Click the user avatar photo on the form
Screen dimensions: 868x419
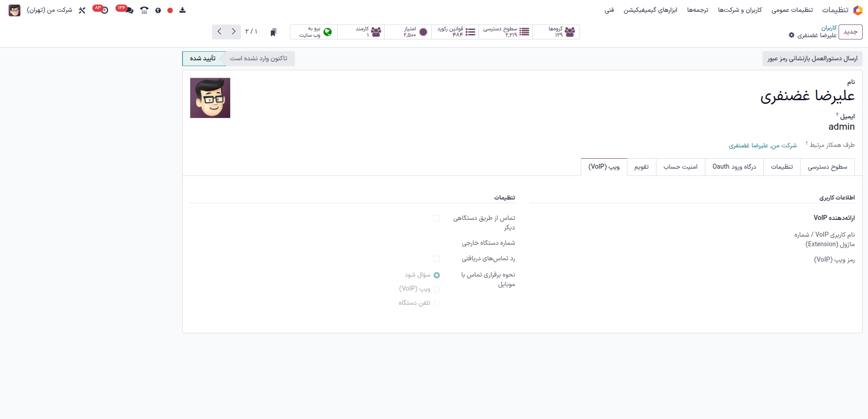(x=210, y=98)
